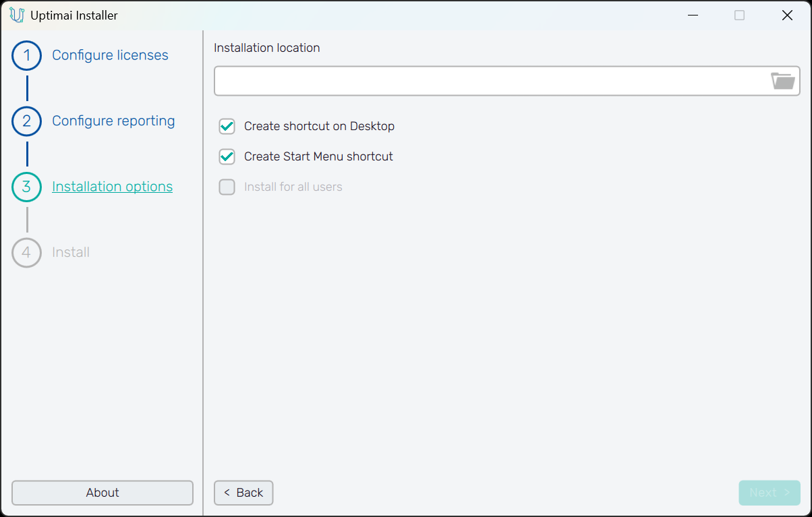
Task: Maximize the installer window
Action: pyautogui.click(x=739, y=15)
